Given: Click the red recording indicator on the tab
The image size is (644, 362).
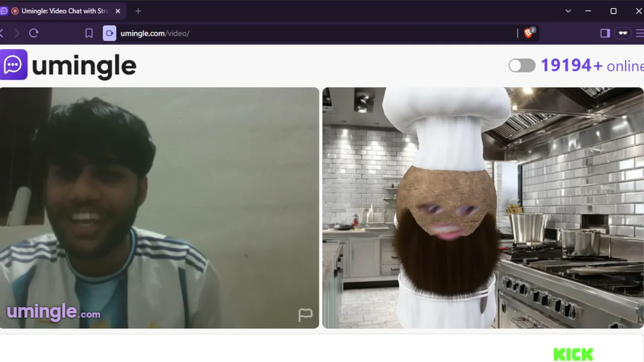Looking at the screenshot, I should (15, 11).
